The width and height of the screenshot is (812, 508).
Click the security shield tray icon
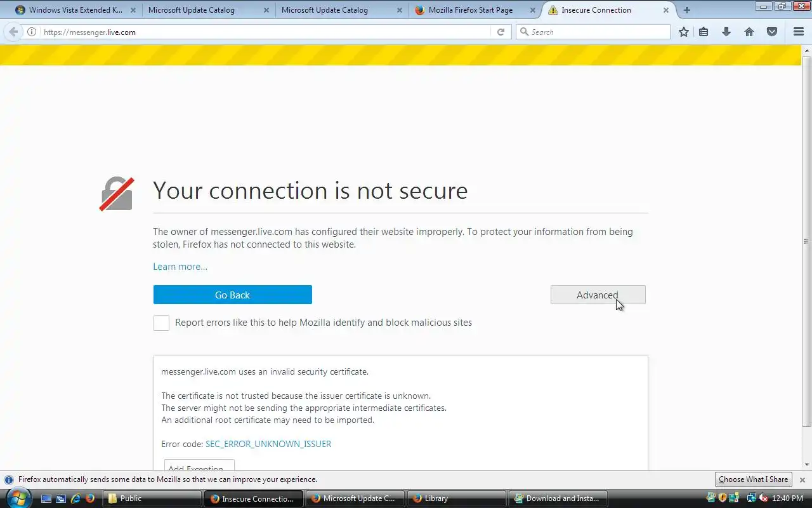tap(723, 498)
